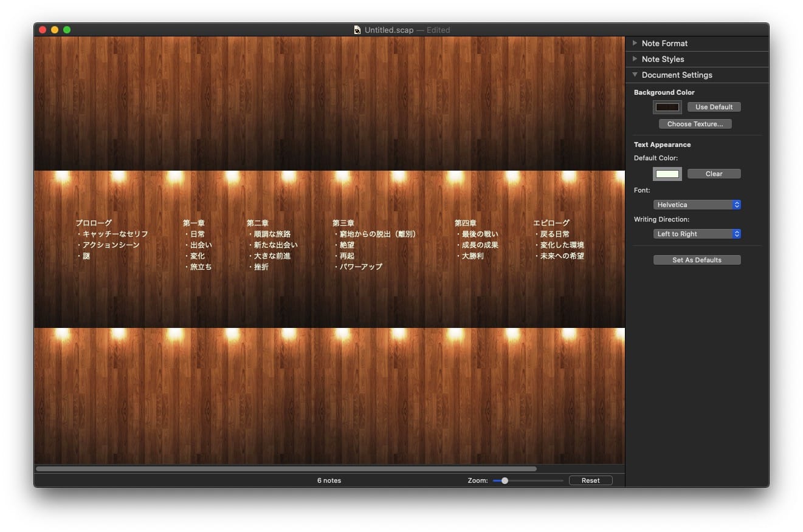
Task: Click the Zoom slider handle
Action: coord(505,480)
